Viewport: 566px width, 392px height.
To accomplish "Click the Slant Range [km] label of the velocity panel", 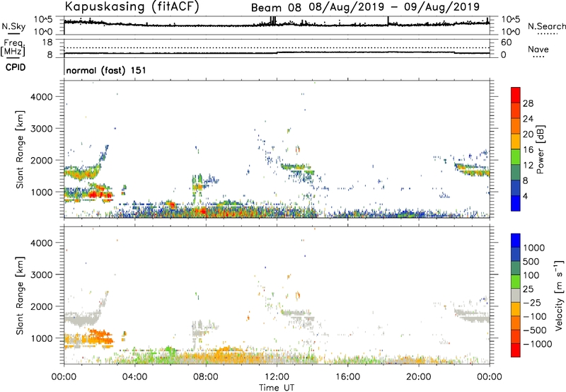I will pos(20,296).
